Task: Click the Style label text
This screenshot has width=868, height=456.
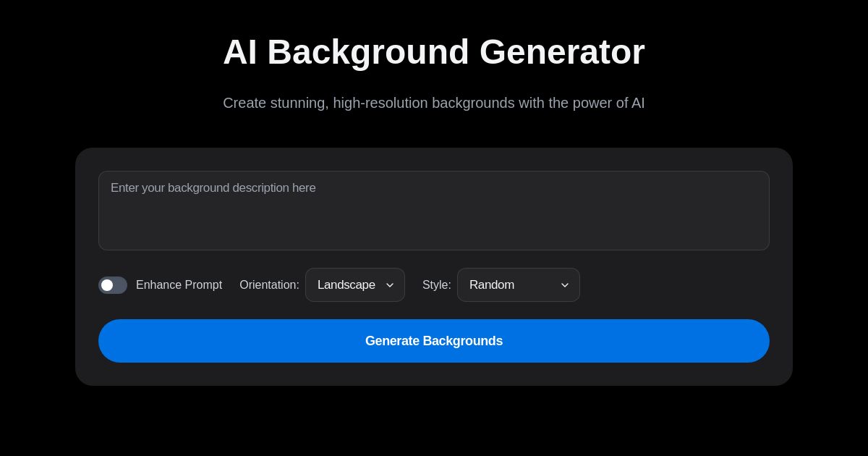Action: [437, 285]
